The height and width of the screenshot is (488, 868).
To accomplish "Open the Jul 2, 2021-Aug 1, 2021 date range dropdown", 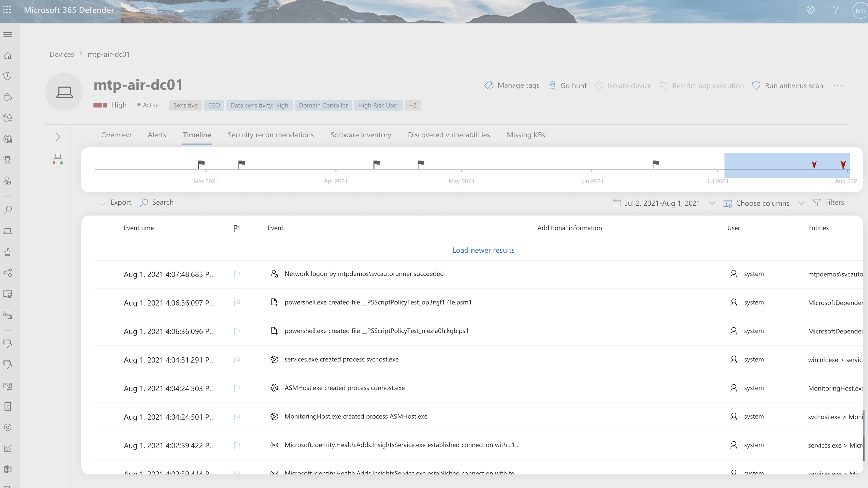I will click(663, 203).
